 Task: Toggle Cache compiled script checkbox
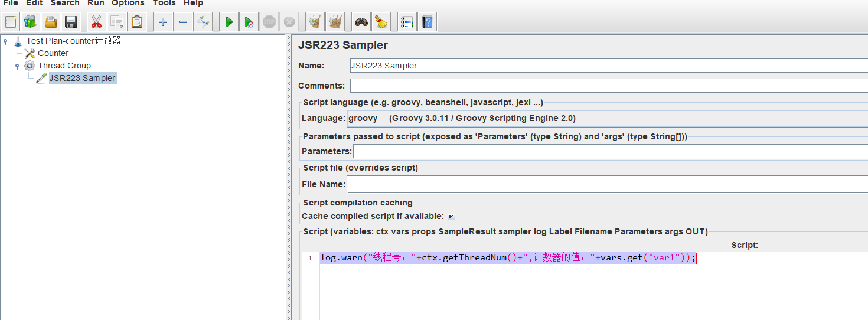pos(451,217)
